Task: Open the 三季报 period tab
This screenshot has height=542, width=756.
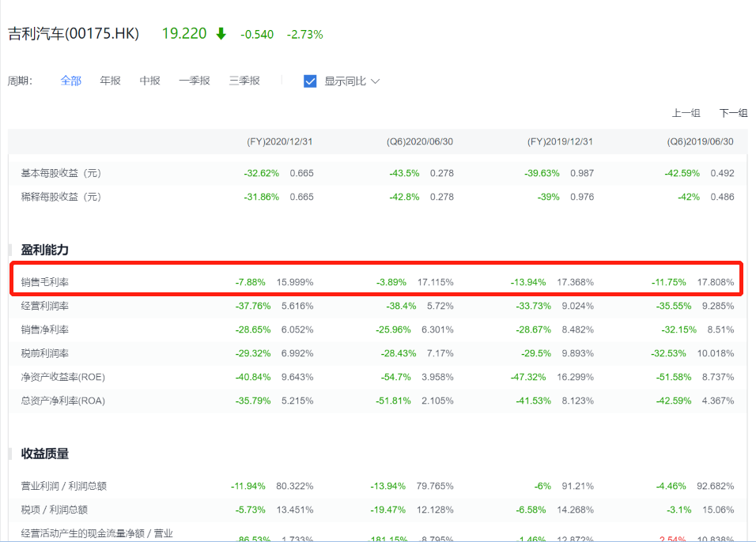Action: pos(244,81)
